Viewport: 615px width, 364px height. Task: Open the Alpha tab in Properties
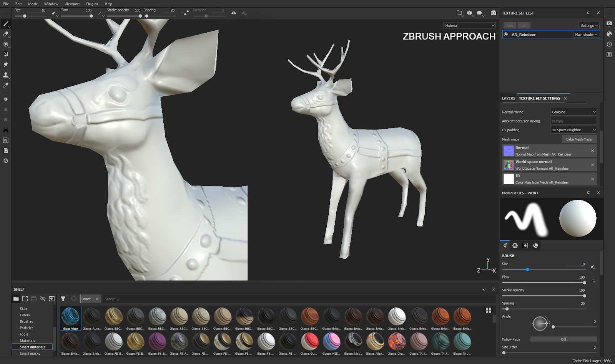pyautogui.click(x=515, y=246)
